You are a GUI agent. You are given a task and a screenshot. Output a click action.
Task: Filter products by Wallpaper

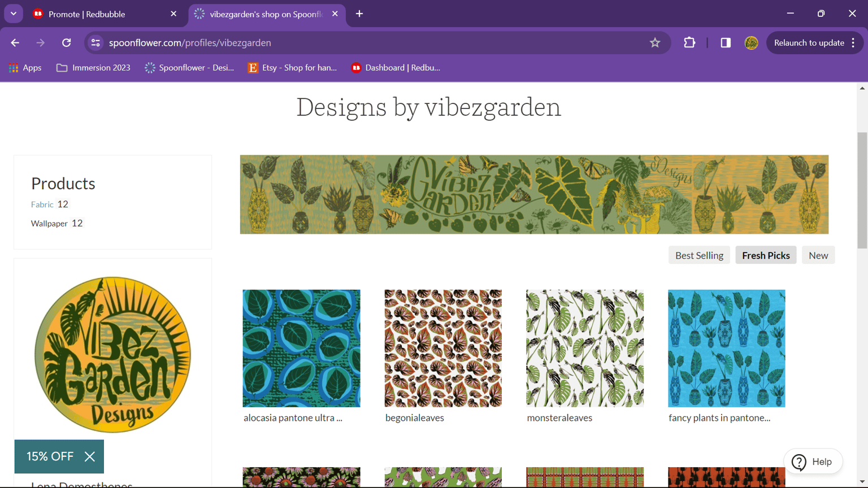point(49,224)
